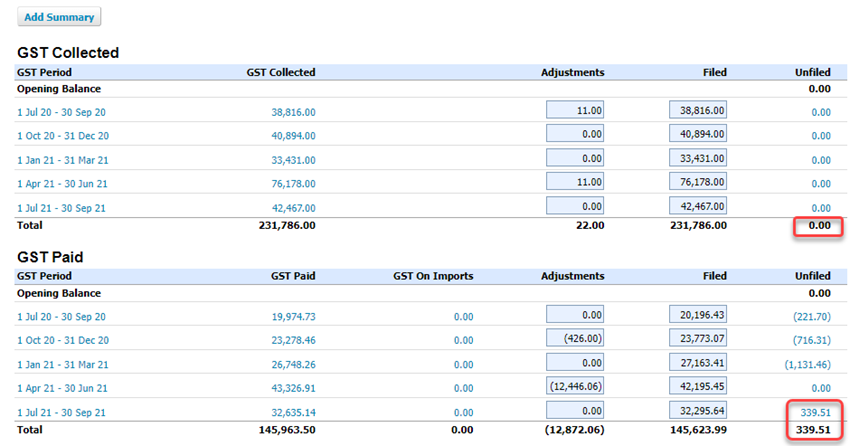
Task: Open the 1 Jul 20 - 30 Sep 20 period under GST Collected
Action: 61,112
